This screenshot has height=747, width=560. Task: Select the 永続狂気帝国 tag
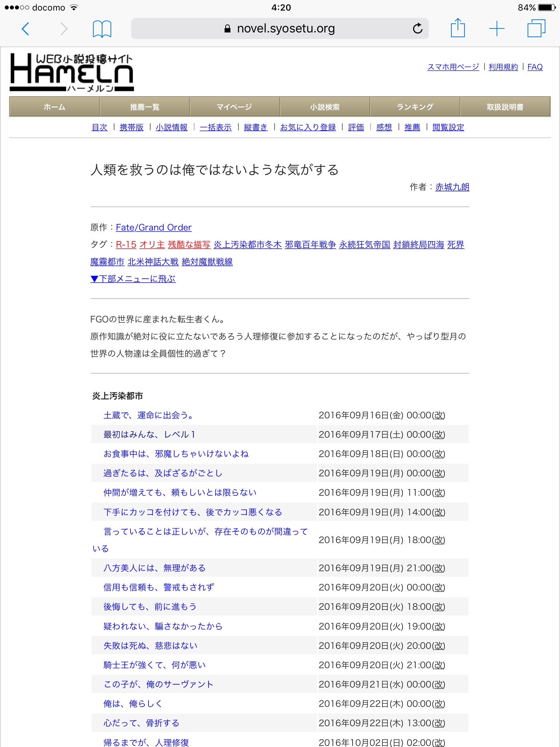point(365,245)
